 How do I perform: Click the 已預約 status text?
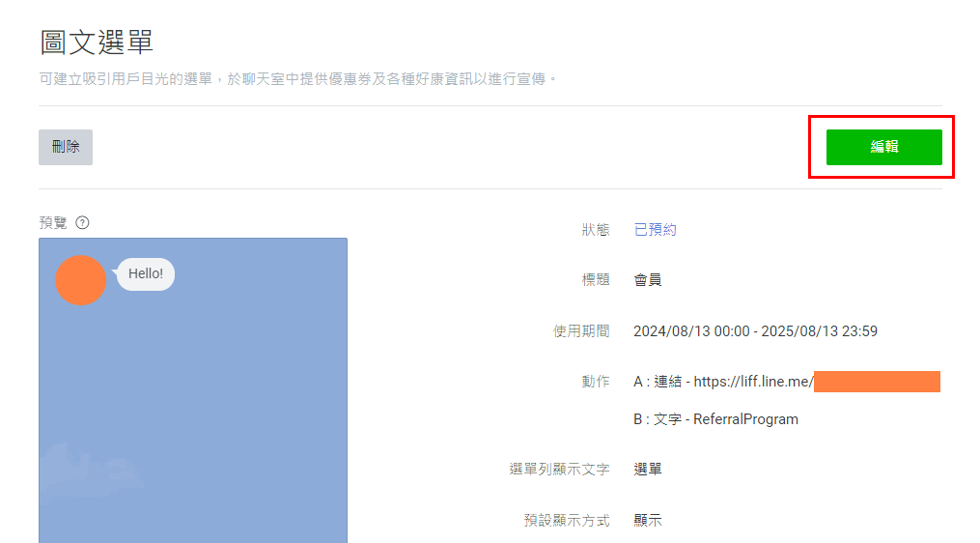click(655, 230)
